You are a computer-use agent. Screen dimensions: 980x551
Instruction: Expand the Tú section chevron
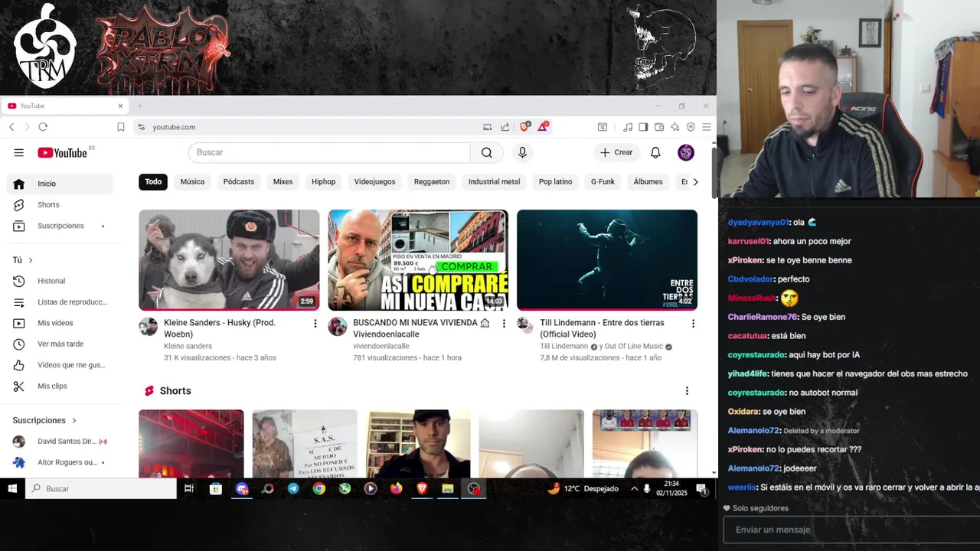pyautogui.click(x=31, y=260)
